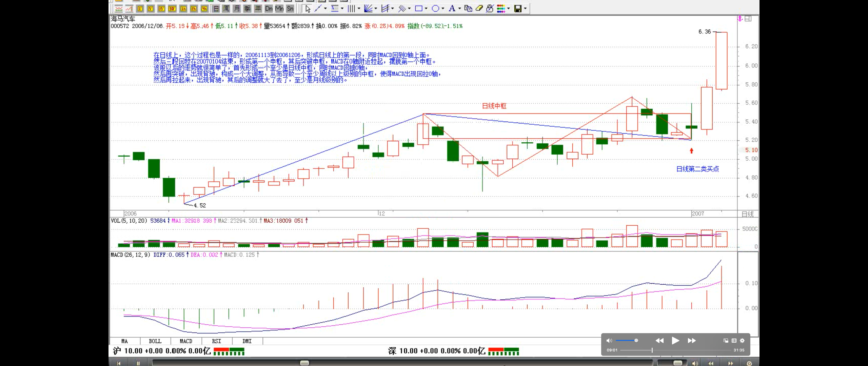This screenshot has width=868, height=366.
Task: Click the chart panel layout icon top-right
Action: click(x=748, y=19)
